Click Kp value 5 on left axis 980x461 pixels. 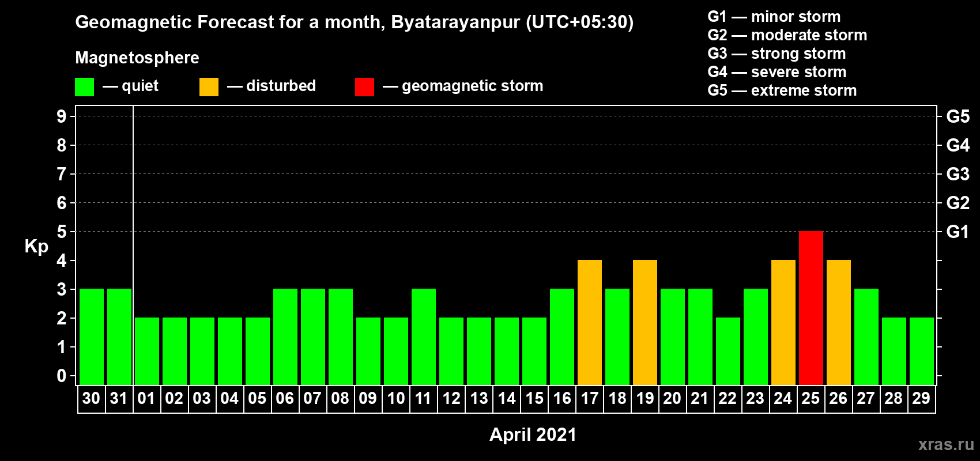coord(62,232)
